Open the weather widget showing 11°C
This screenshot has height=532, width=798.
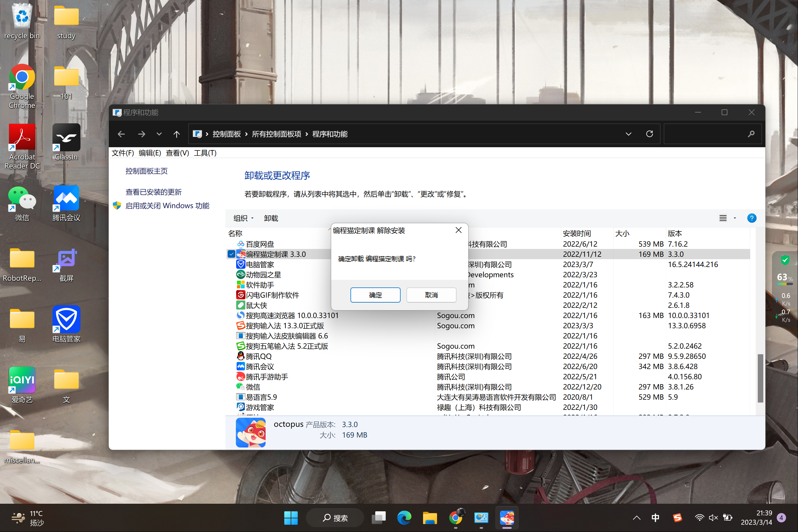[x=28, y=518]
